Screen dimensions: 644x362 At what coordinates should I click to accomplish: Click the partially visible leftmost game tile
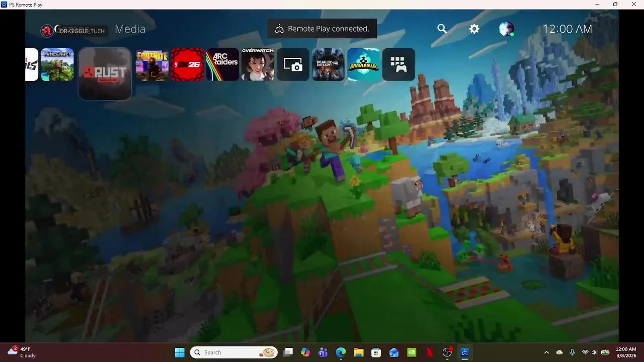click(32, 64)
